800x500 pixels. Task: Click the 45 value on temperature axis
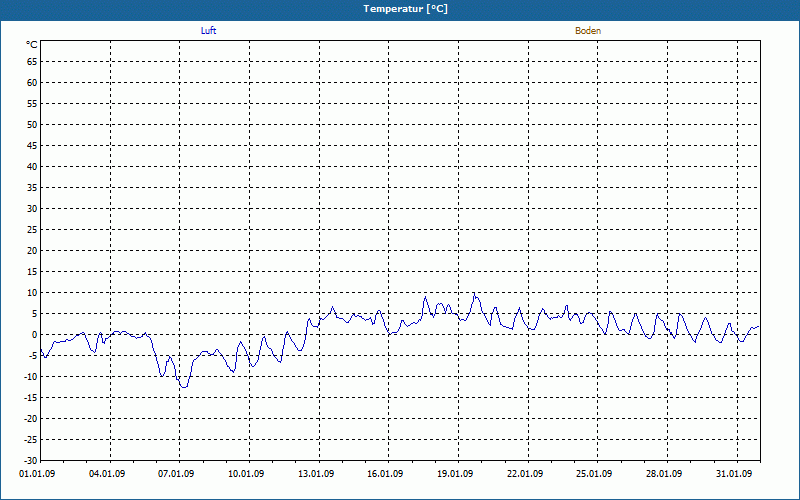tap(32, 146)
